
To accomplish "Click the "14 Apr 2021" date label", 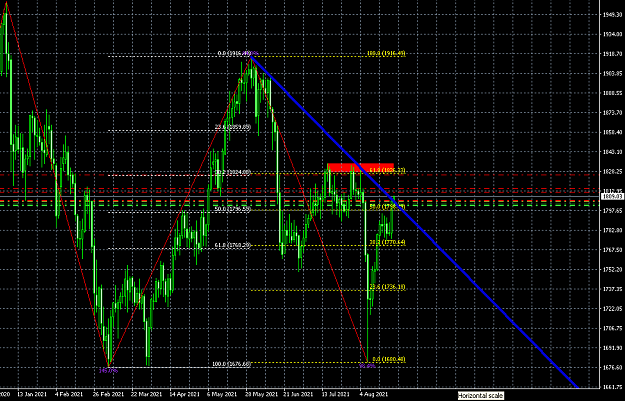I will [185, 394].
